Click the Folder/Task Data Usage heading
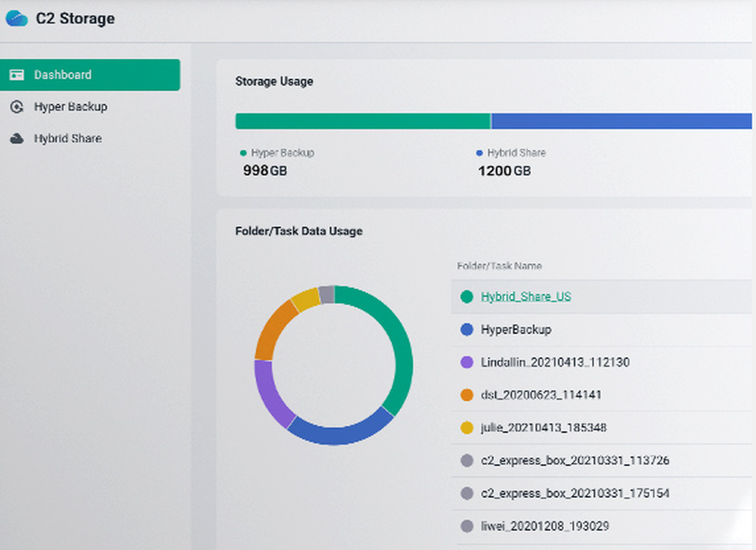 click(299, 231)
